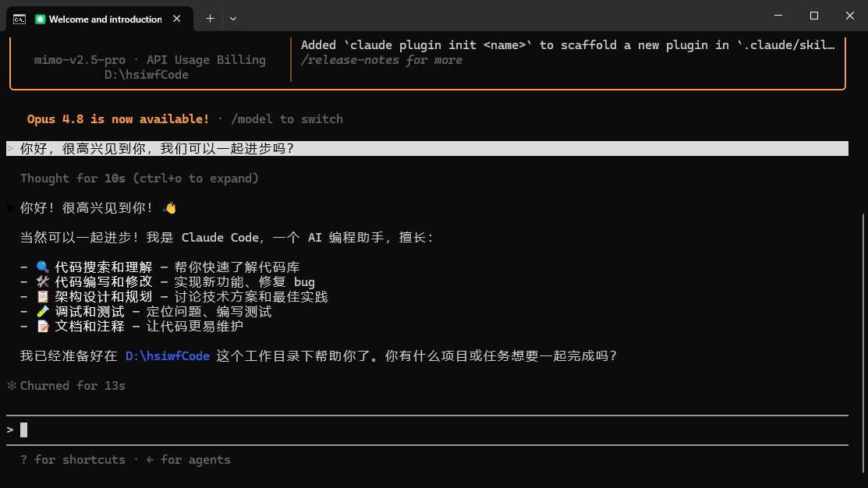
Task: Click the '讨论技术方案和最佳实践' text
Action: tap(251, 297)
